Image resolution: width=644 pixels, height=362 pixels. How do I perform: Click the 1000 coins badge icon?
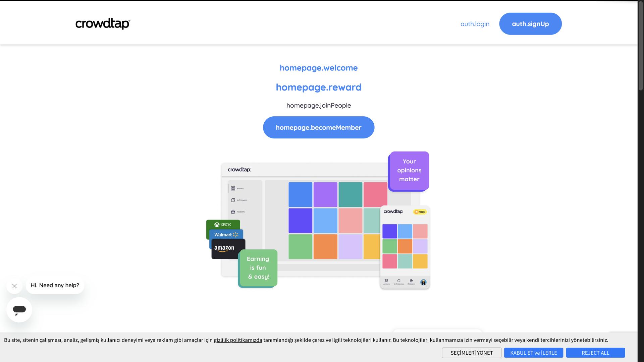click(x=420, y=212)
